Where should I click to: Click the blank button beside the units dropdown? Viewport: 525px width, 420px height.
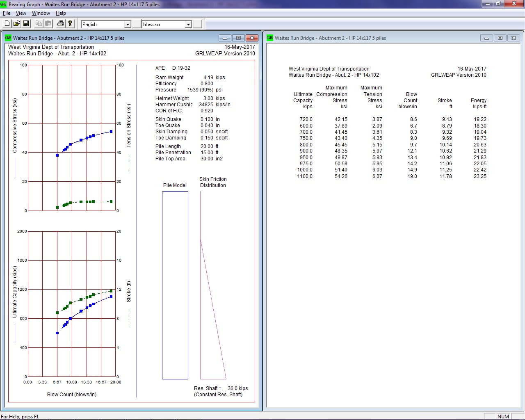(198, 23)
